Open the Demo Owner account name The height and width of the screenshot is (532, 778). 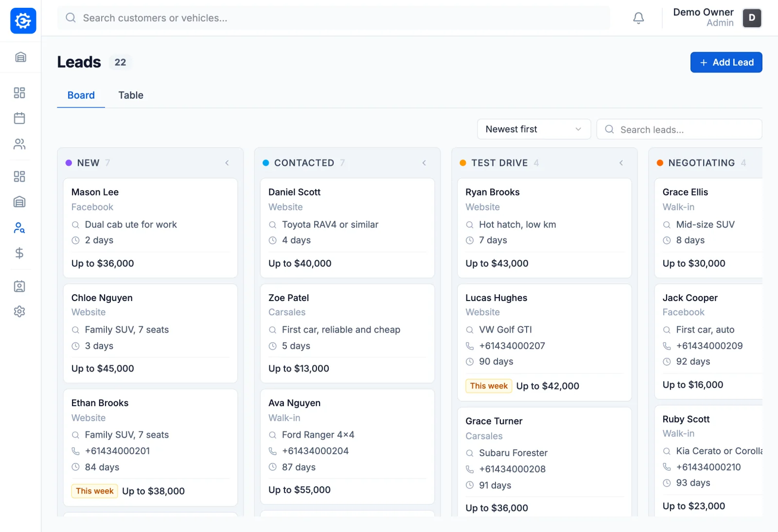703,12
